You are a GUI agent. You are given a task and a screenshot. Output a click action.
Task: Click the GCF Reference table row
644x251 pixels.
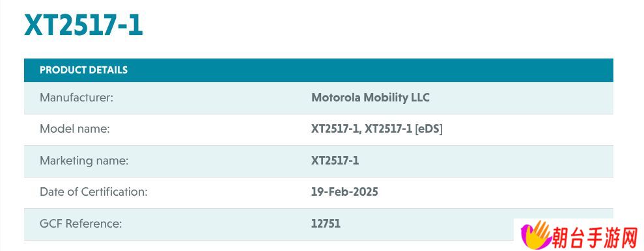point(318,224)
